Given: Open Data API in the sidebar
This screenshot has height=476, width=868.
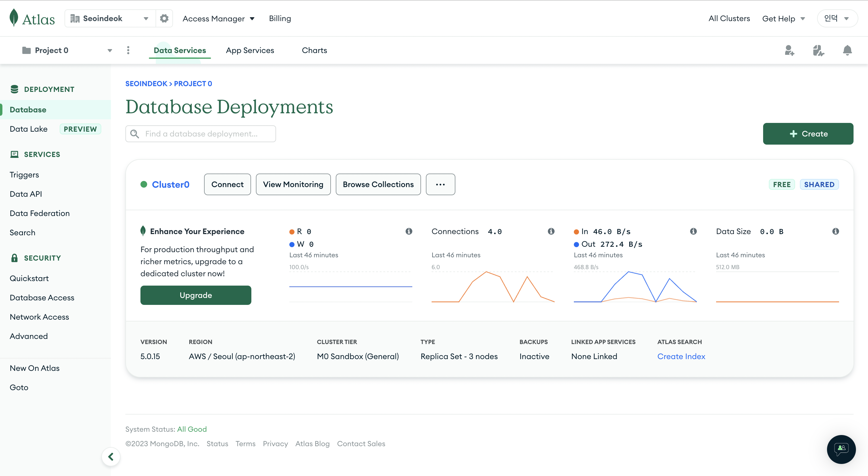Looking at the screenshot, I should tap(26, 194).
